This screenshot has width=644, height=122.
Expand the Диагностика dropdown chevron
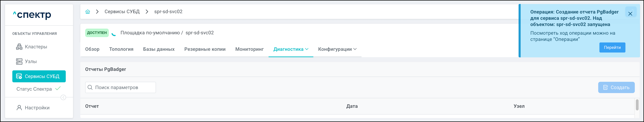pyautogui.click(x=307, y=49)
